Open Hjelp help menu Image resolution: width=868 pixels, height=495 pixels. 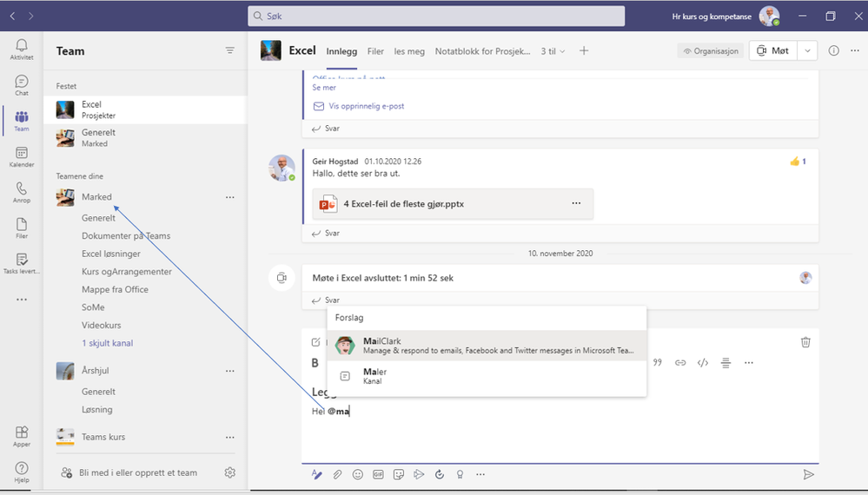[22, 472]
